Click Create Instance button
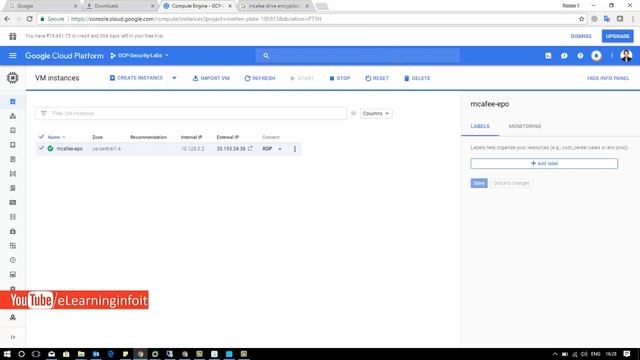The image size is (640, 360). pos(136,78)
